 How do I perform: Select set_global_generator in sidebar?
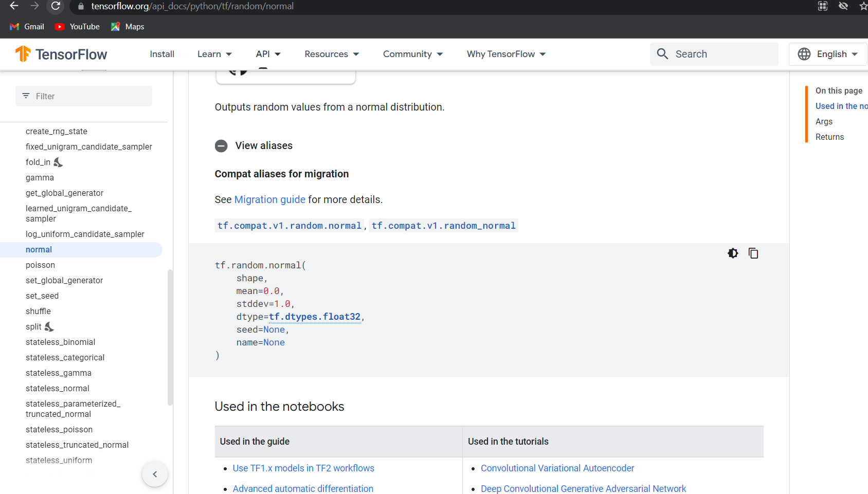64,281
